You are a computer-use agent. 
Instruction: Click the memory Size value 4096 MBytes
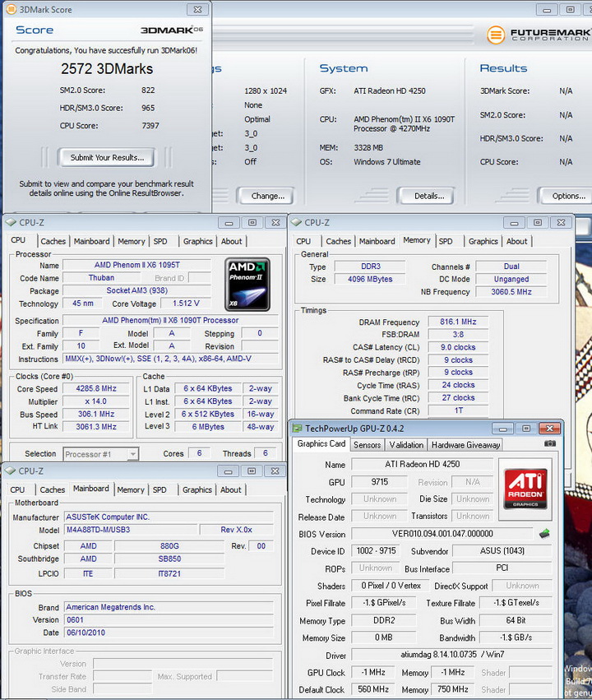(x=370, y=279)
